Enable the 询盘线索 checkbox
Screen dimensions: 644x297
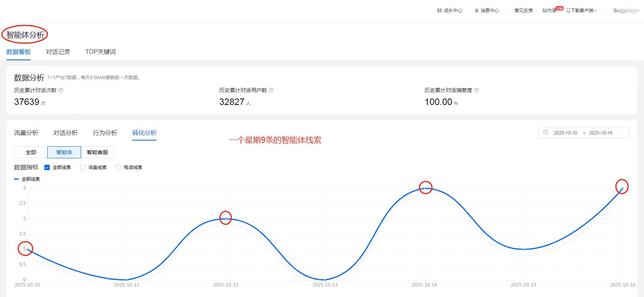pos(83,167)
